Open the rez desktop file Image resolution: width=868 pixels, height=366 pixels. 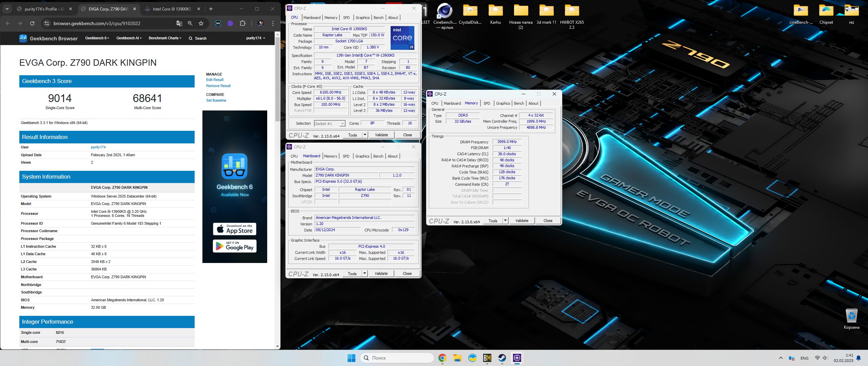[x=851, y=14]
